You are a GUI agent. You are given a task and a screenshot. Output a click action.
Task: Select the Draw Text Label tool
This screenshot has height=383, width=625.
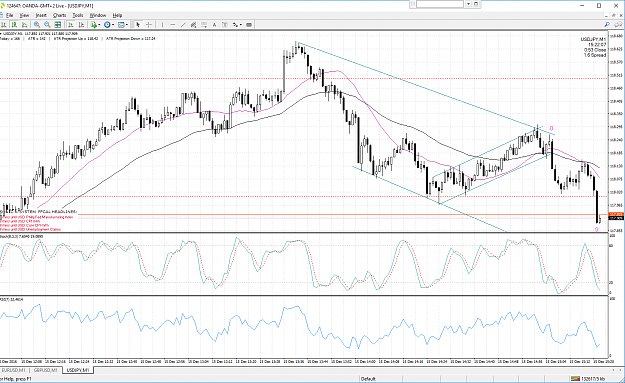225,25
